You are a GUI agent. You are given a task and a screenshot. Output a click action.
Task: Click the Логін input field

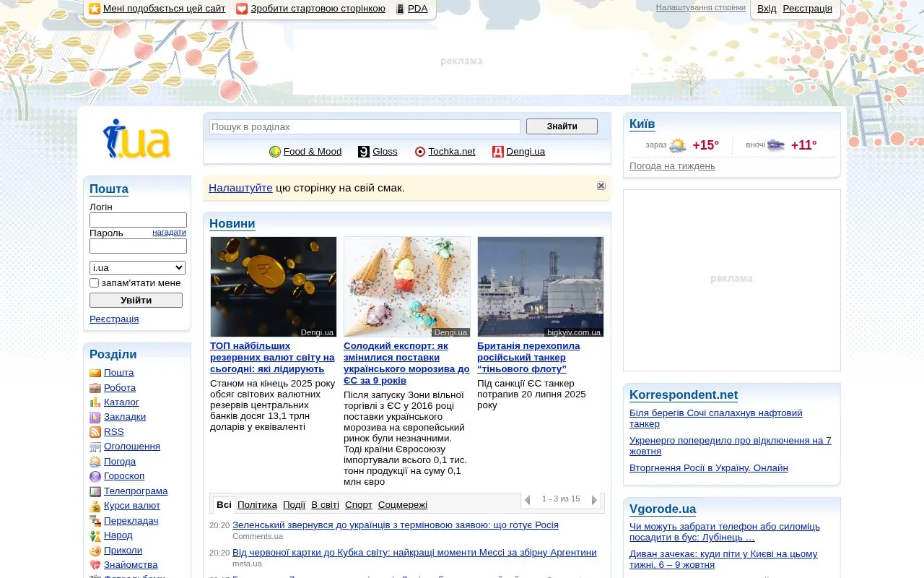(x=138, y=220)
